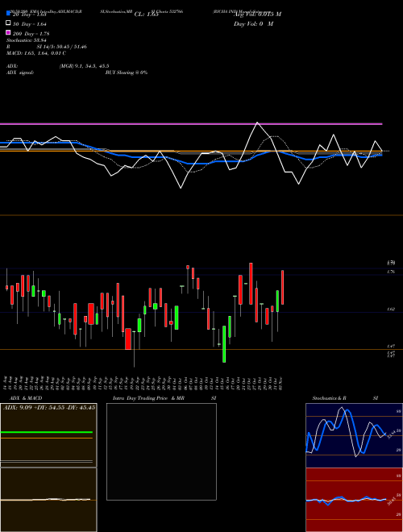Click the 1.76 price axis label
The width and height of the screenshot is (403, 532).
[391, 272]
